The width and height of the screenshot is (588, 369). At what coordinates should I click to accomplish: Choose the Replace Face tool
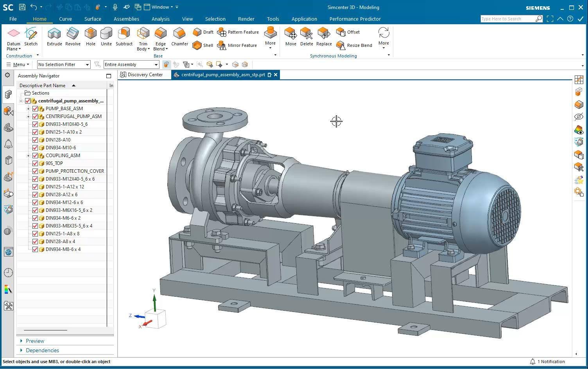(x=324, y=37)
